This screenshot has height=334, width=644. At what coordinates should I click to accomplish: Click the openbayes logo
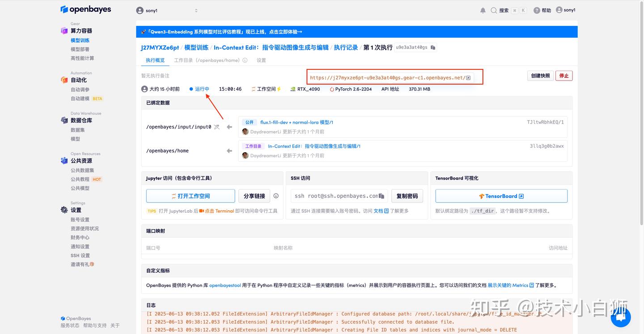tap(85, 9)
